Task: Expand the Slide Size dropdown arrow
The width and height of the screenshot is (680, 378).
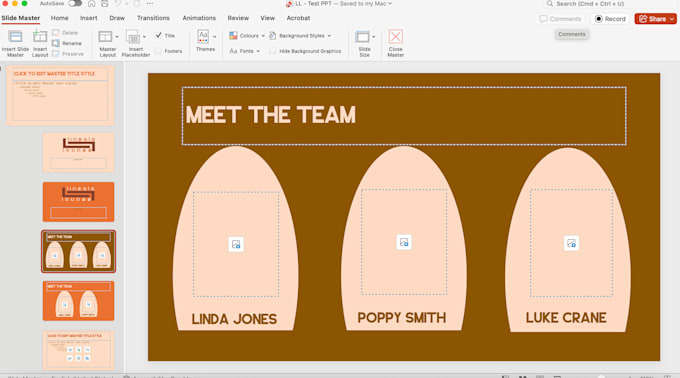Action: 373,37
